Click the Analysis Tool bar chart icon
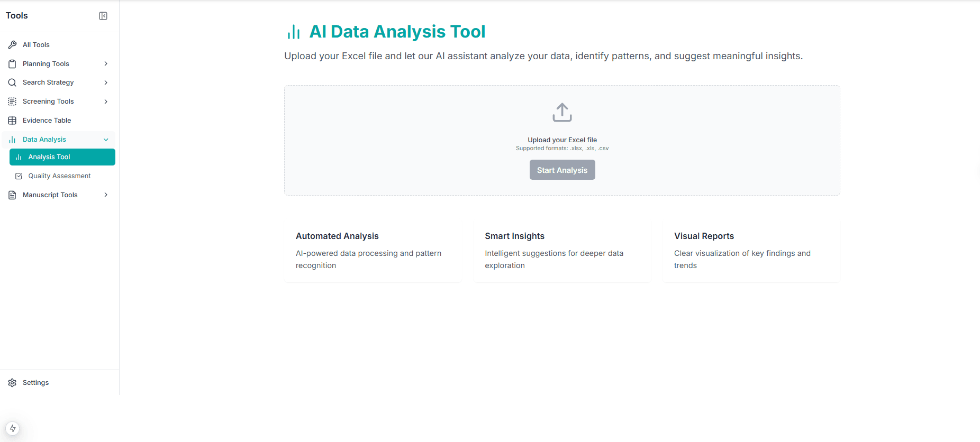 tap(19, 157)
